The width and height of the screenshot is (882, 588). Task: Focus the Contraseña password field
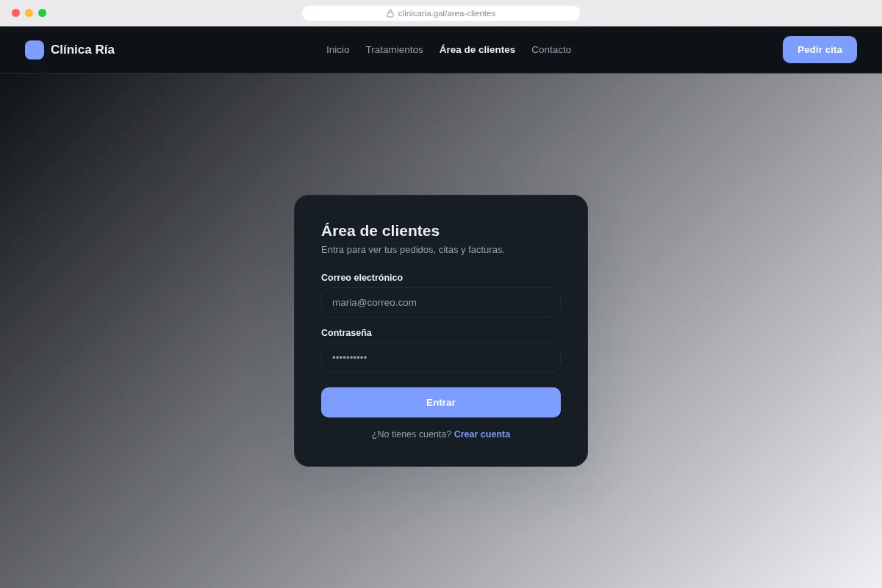click(441, 358)
